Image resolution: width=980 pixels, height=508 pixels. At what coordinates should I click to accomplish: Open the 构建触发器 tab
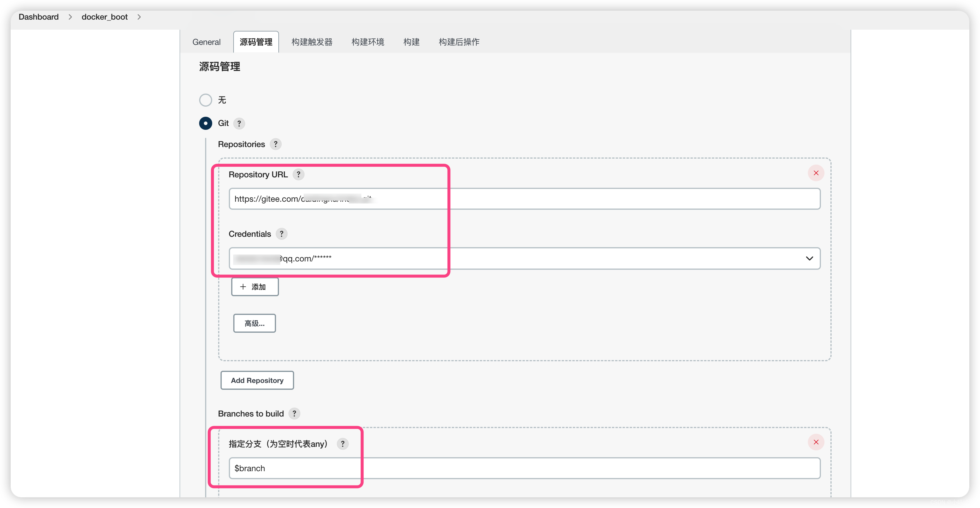pos(312,42)
